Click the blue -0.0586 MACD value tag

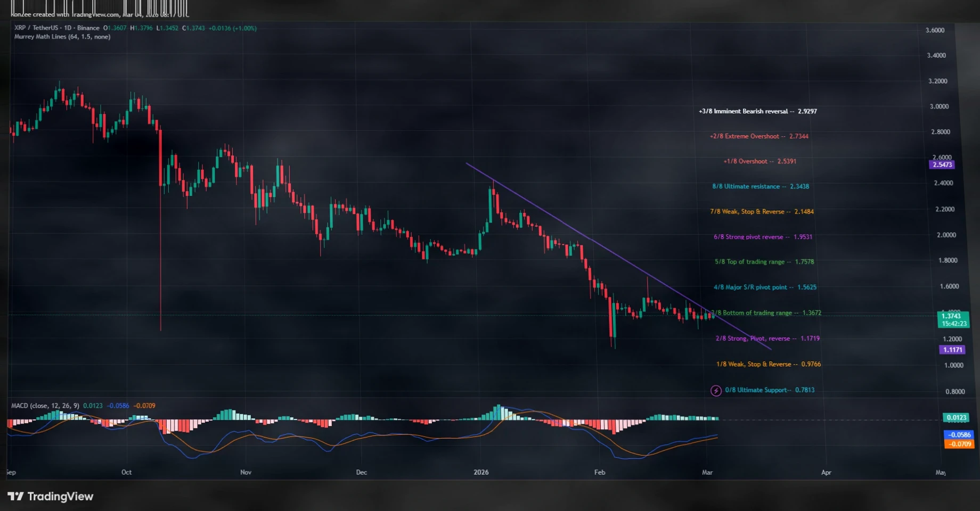[x=959, y=435]
